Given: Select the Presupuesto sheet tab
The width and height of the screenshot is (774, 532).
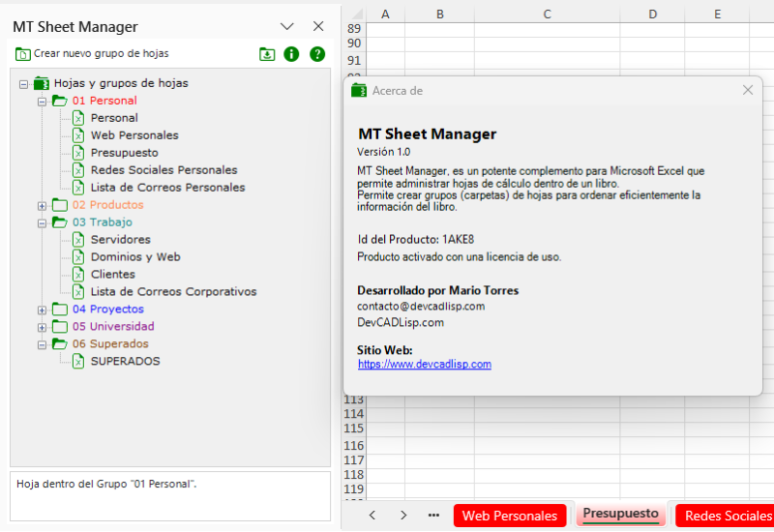Looking at the screenshot, I should [620, 515].
